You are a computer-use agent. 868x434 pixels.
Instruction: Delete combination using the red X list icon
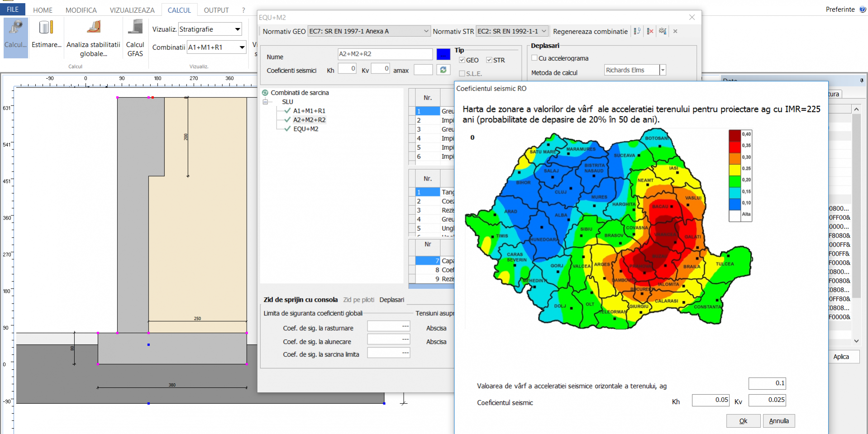(x=650, y=31)
